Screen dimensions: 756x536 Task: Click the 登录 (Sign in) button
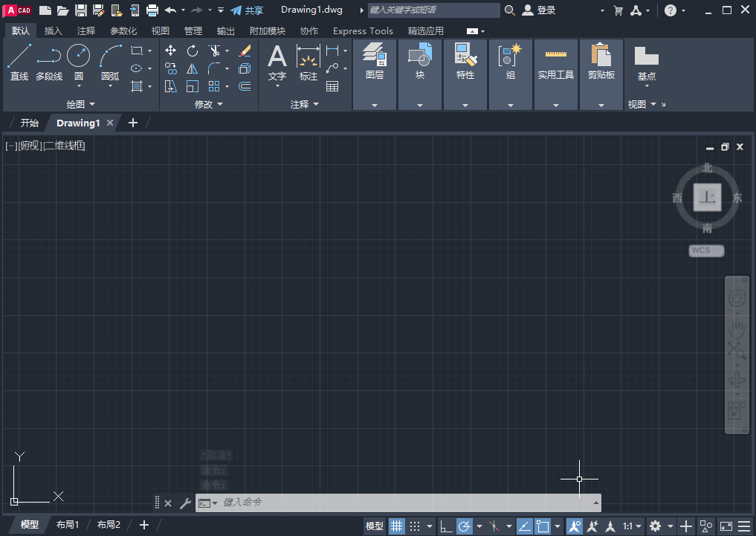539,10
